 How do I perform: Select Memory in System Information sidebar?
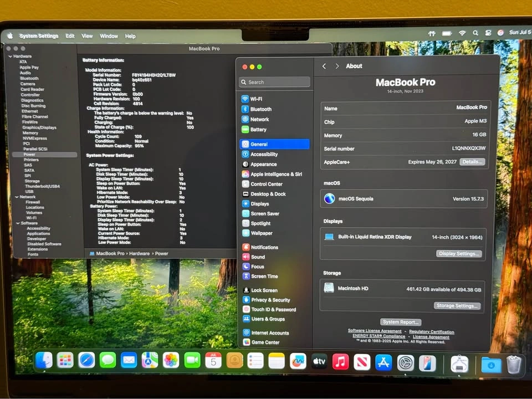coord(30,133)
